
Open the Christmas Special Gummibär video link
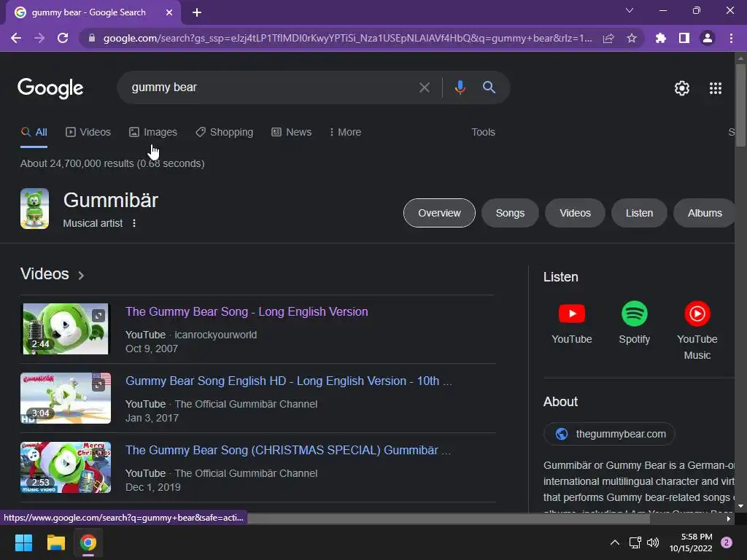(287, 451)
